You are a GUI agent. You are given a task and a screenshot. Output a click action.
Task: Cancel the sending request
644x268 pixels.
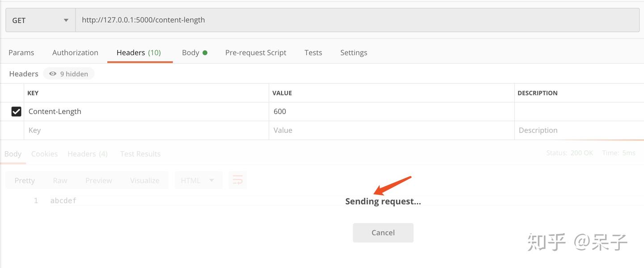[383, 232]
